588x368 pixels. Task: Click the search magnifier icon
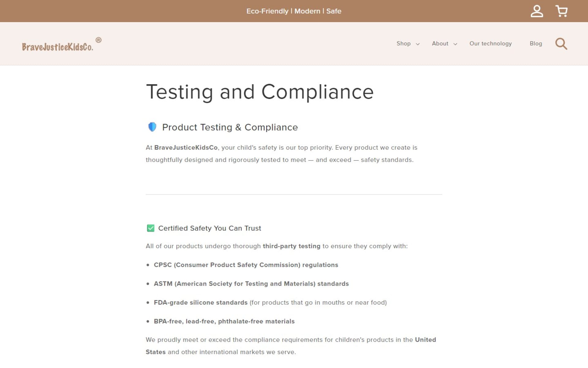tap(561, 44)
